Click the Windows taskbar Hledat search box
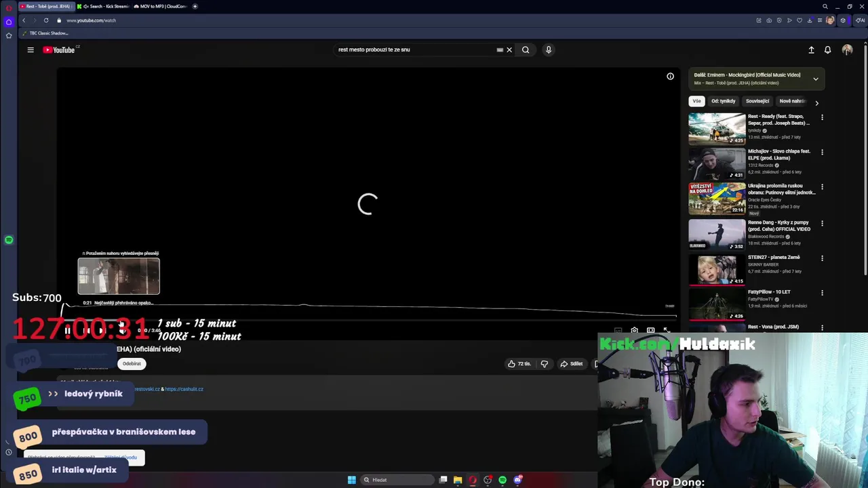 (x=397, y=480)
